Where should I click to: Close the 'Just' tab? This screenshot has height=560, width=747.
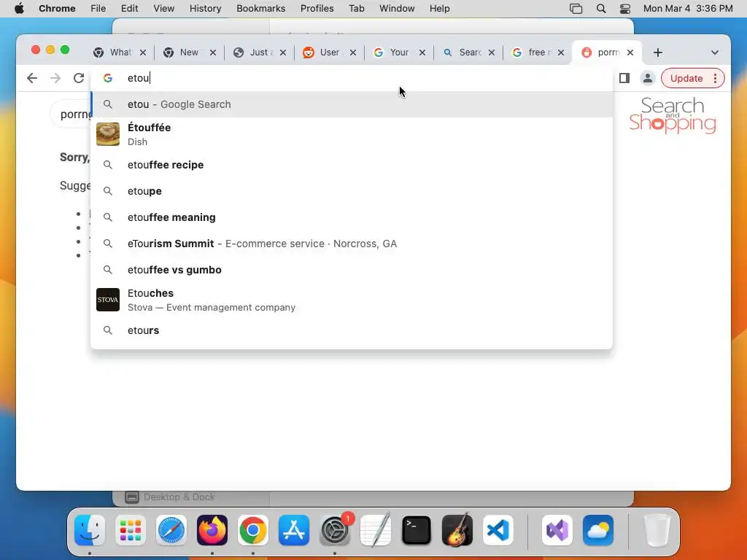(283, 52)
